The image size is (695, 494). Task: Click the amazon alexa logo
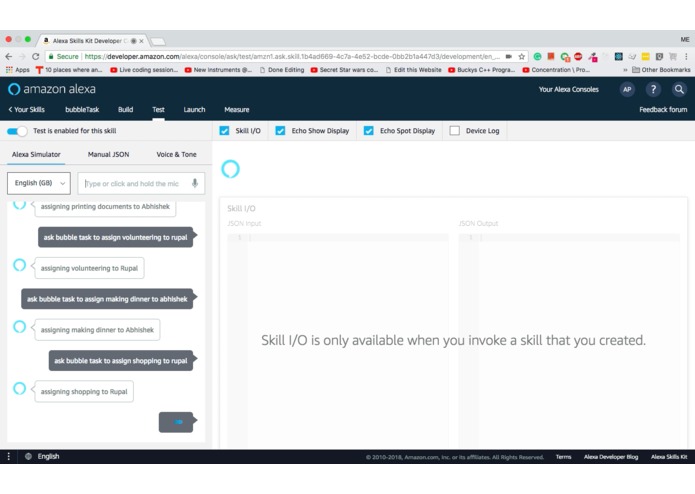click(x=52, y=89)
